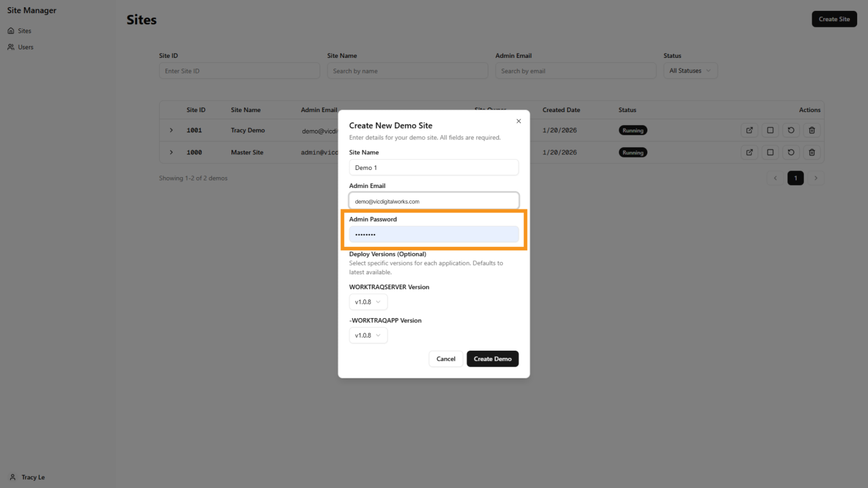Click the Site Name field showing Demo 1
868x488 pixels.
(x=433, y=167)
